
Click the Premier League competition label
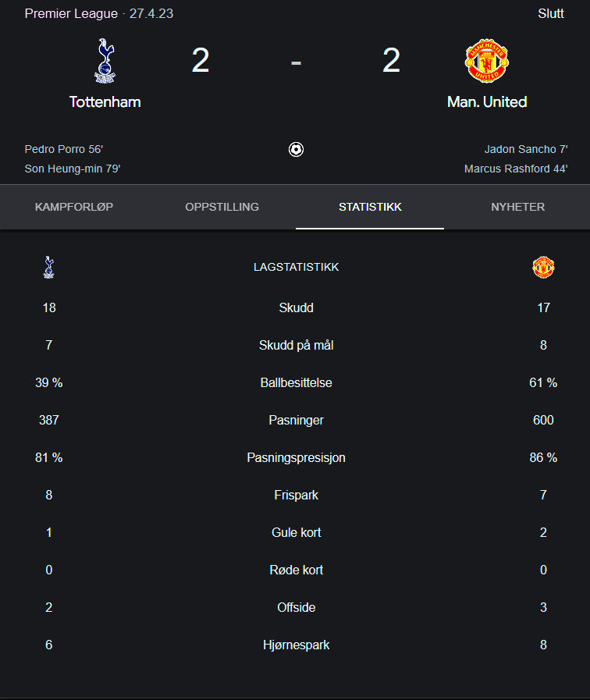pyautogui.click(x=71, y=13)
